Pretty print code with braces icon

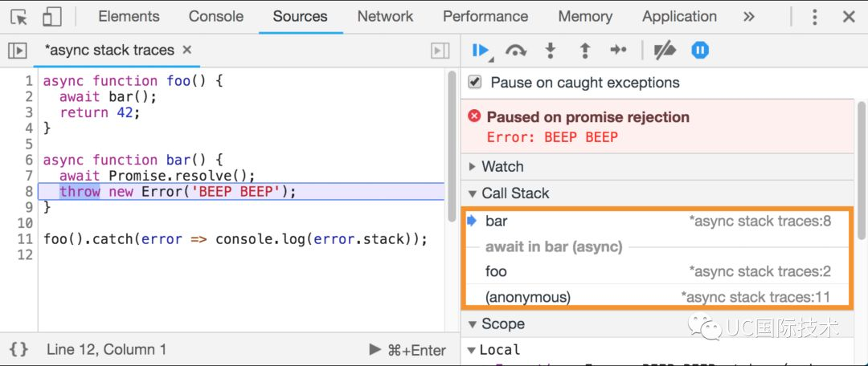pos(18,349)
